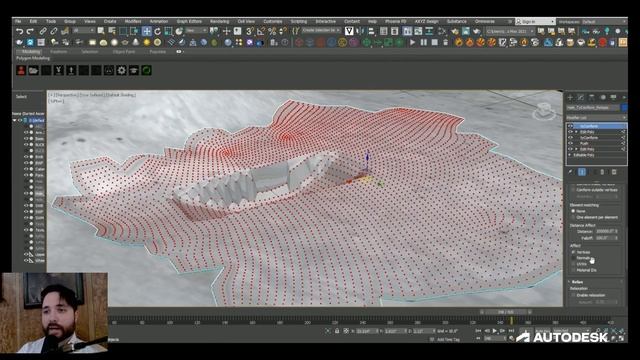Select top tyConform modifier in stack
The width and height of the screenshot is (640, 360).
pos(597,126)
